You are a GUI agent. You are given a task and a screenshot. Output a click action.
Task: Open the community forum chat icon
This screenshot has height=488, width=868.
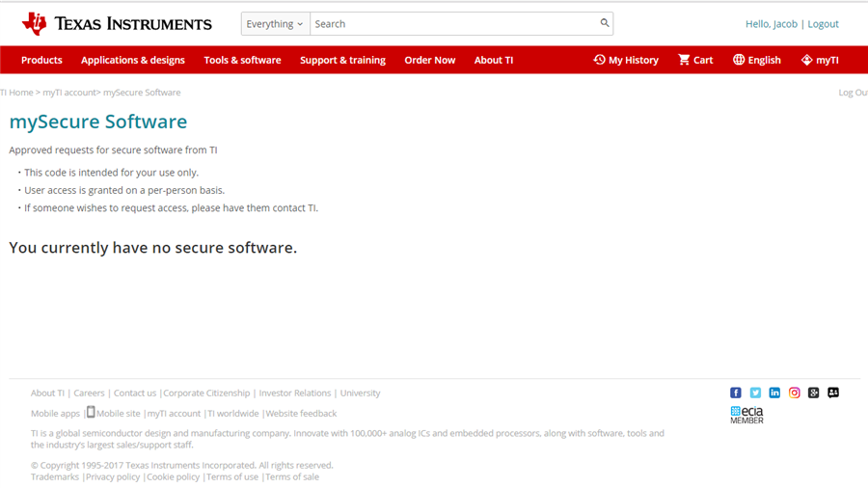click(x=833, y=393)
